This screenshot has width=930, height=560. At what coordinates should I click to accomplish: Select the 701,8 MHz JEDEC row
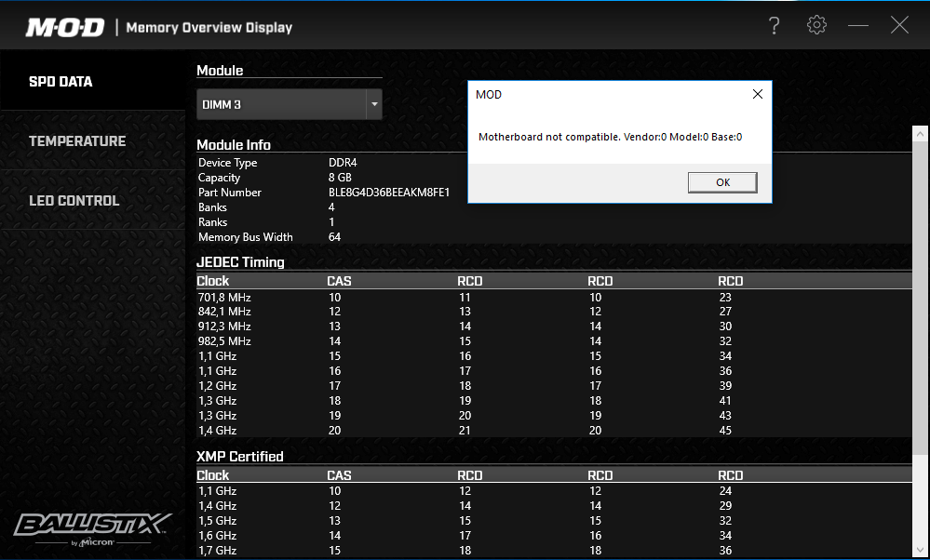coord(554,297)
